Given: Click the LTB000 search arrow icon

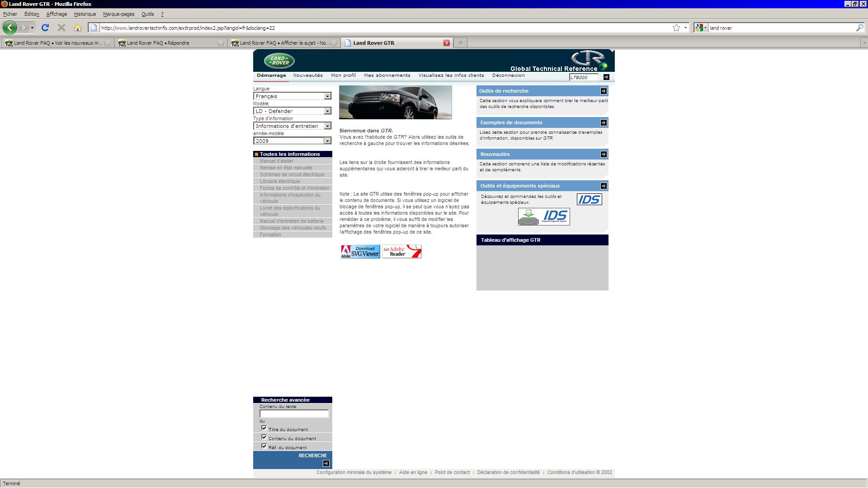Looking at the screenshot, I should tap(606, 77).
